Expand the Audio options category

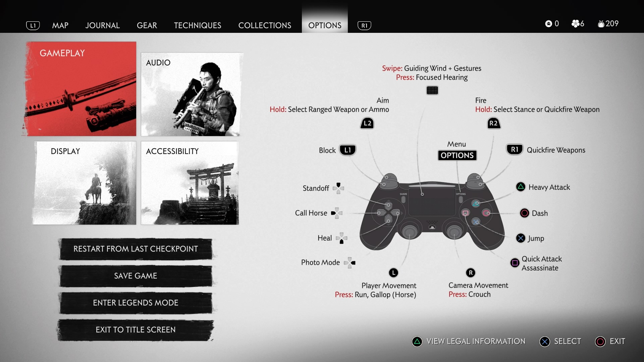click(x=193, y=94)
